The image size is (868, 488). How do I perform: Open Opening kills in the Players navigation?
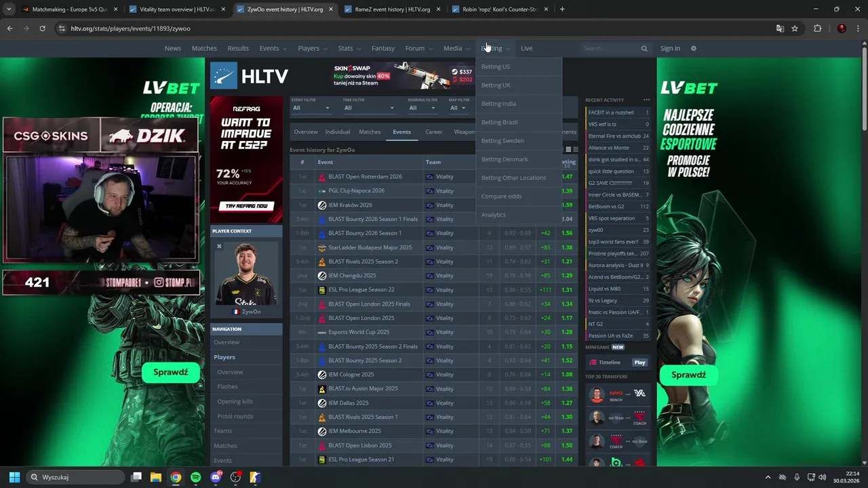coord(235,401)
